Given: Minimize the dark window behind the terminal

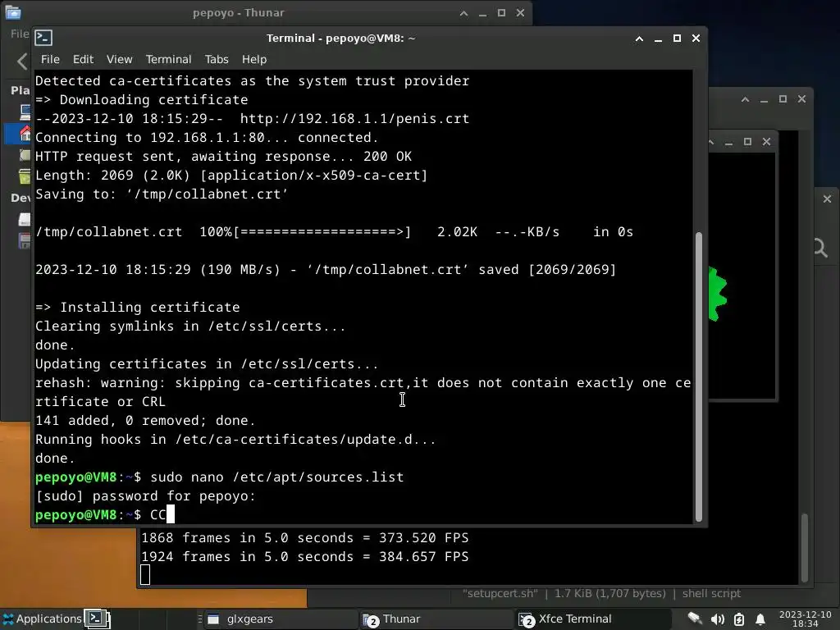Looking at the screenshot, I should [x=764, y=99].
